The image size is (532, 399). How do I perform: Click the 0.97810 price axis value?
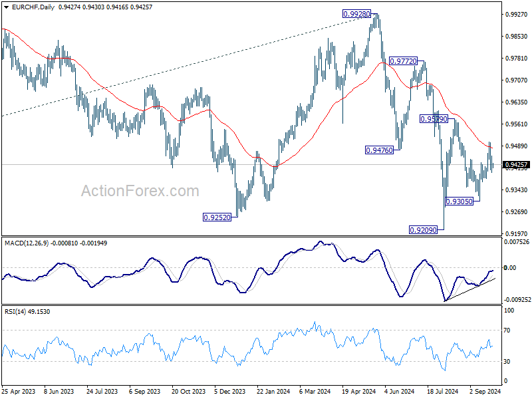(x=517, y=59)
